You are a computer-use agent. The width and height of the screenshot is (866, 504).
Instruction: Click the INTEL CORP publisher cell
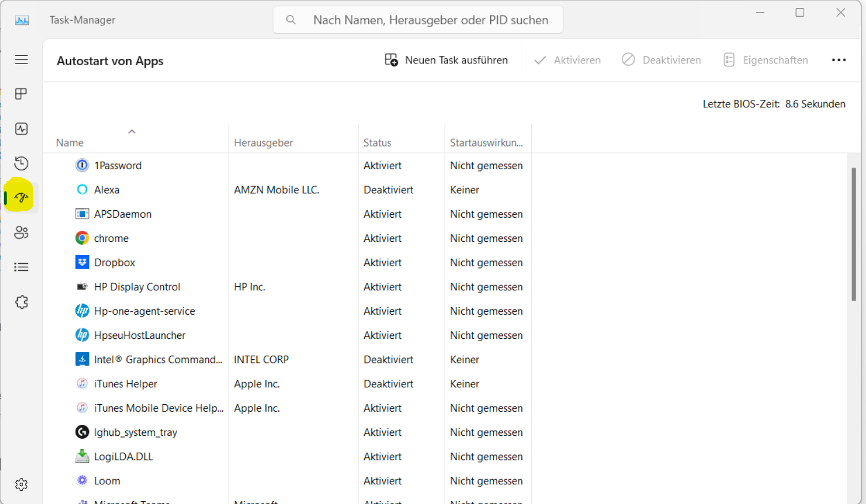[262, 360]
